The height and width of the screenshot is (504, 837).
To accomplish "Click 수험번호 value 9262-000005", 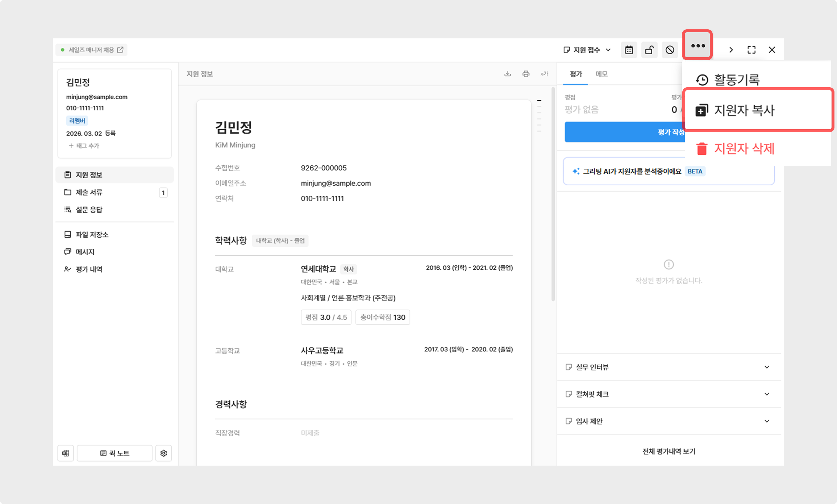I will 324,168.
